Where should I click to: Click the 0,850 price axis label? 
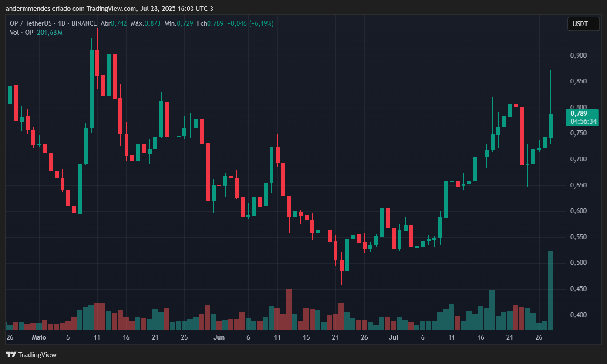click(578, 82)
